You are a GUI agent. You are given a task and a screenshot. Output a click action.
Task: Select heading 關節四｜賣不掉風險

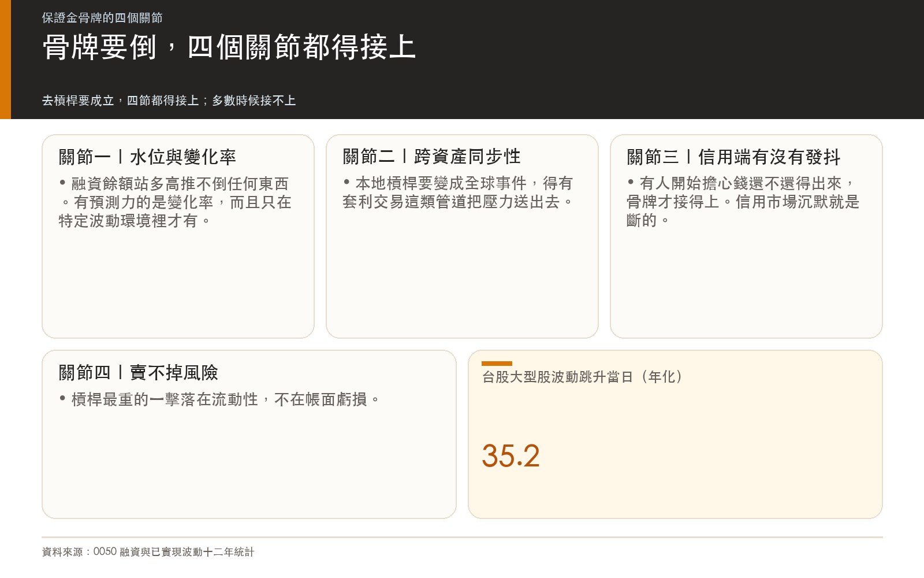(139, 372)
